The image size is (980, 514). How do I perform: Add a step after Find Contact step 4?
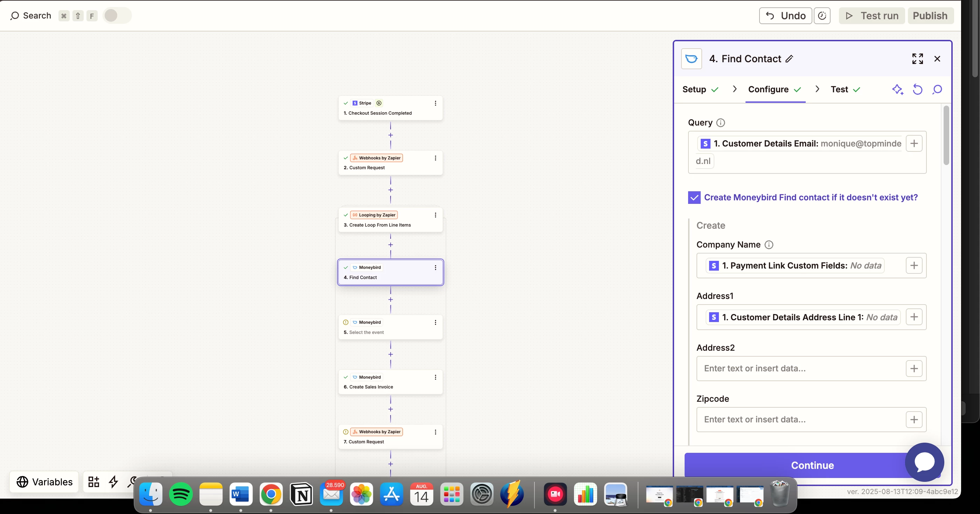(390, 300)
